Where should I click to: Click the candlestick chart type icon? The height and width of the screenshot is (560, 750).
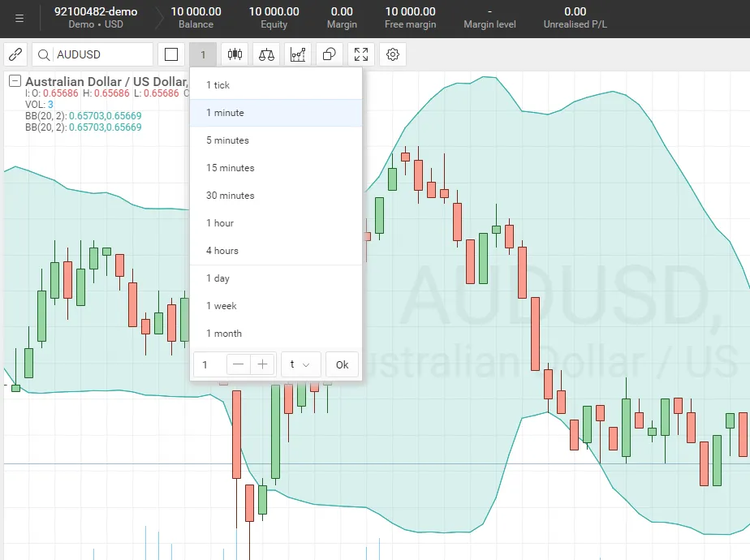(x=235, y=54)
